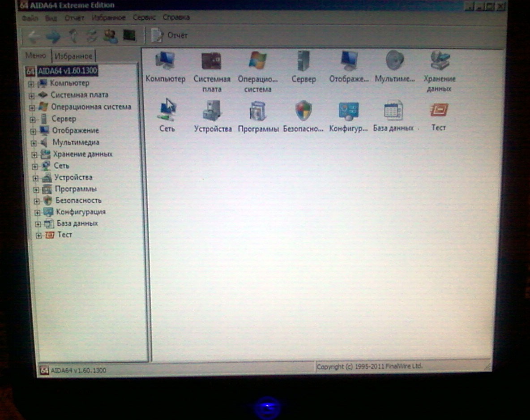Image resolution: width=530 pixels, height=420 pixels.
Task: Select Программы in the tree
Action: [76, 189]
